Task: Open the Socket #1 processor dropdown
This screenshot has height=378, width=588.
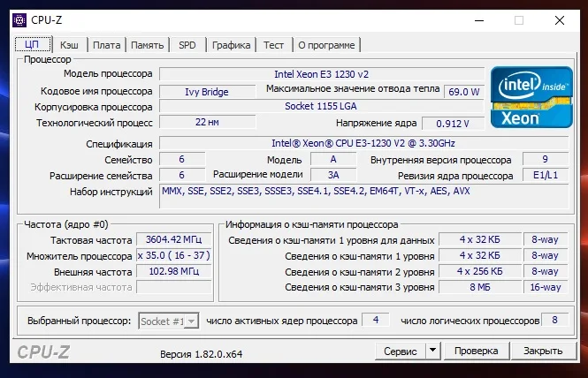Action: (169, 321)
